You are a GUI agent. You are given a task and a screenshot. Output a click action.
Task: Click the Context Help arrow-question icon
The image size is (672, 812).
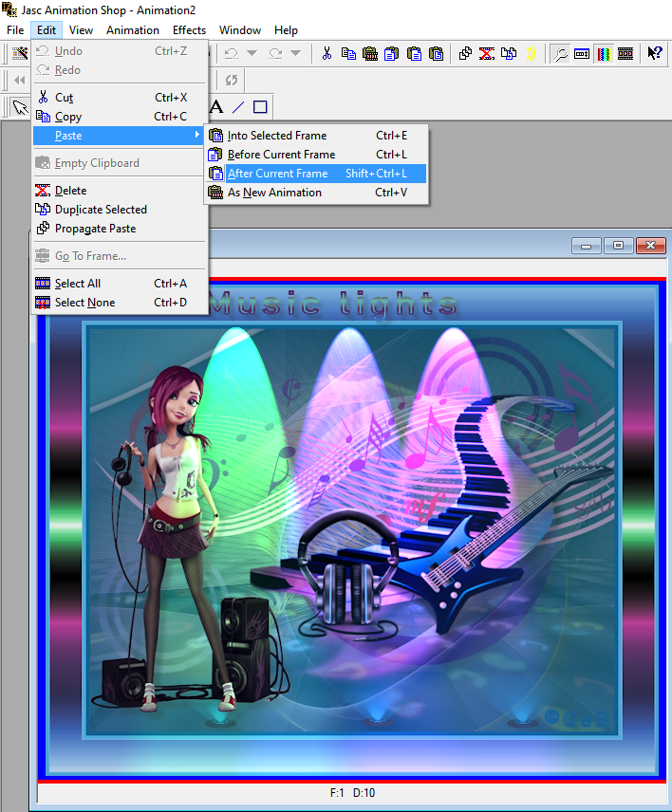pyautogui.click(x=655, y=54)
